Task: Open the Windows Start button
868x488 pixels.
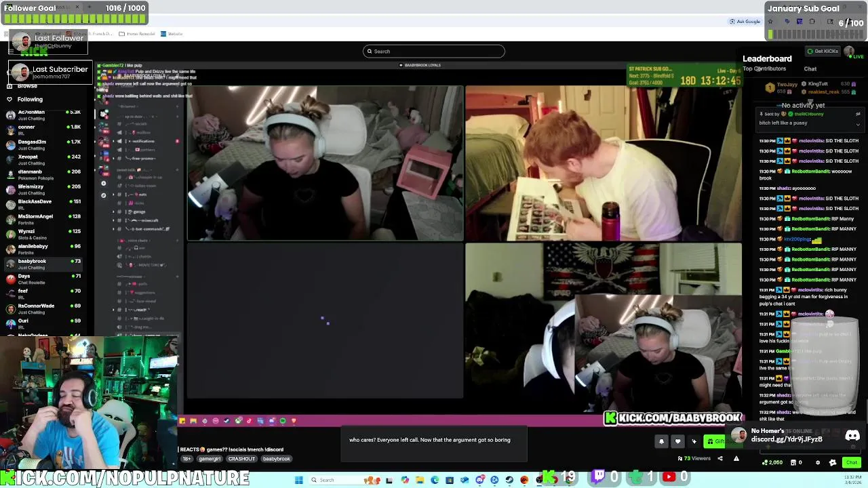Action: (298, 480)
